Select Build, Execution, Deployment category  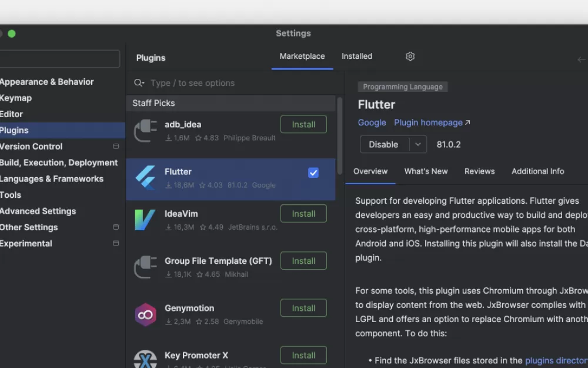coord(59,163)
